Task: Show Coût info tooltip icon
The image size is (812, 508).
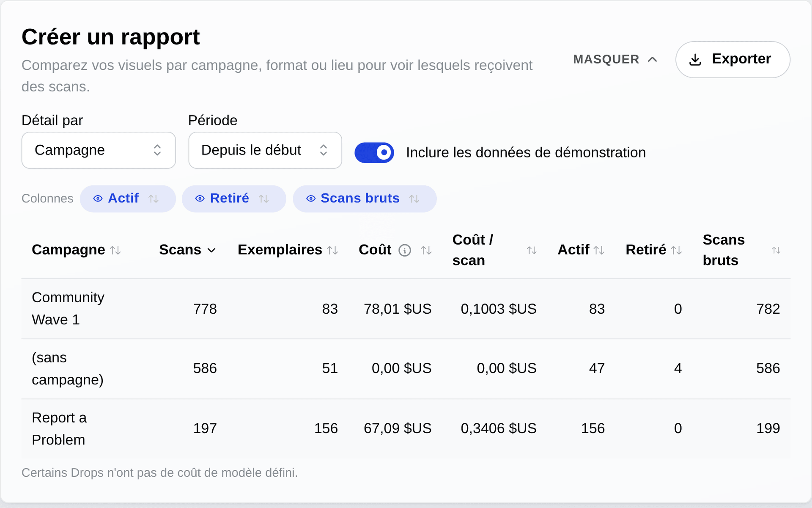Action: [405, 251]
